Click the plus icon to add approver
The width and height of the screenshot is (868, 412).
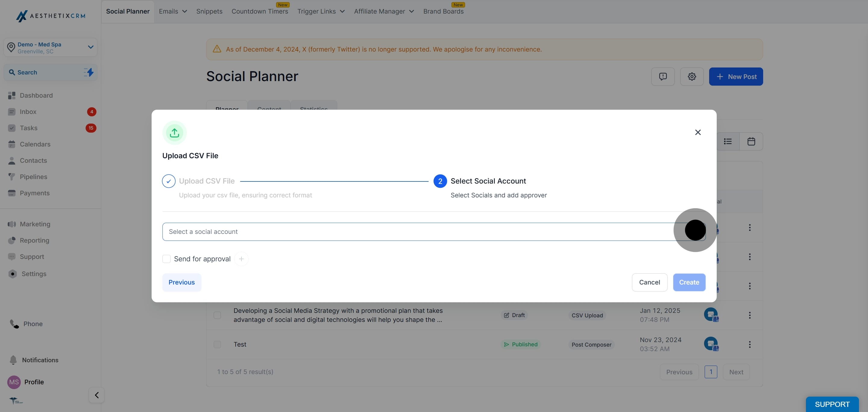(x=241, y=259)
